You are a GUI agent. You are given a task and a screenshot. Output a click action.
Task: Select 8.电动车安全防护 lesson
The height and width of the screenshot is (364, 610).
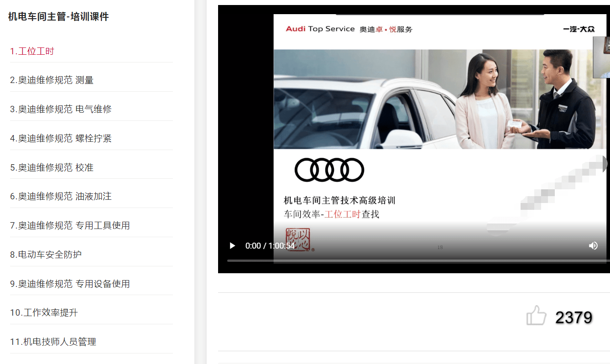[46, 254]
